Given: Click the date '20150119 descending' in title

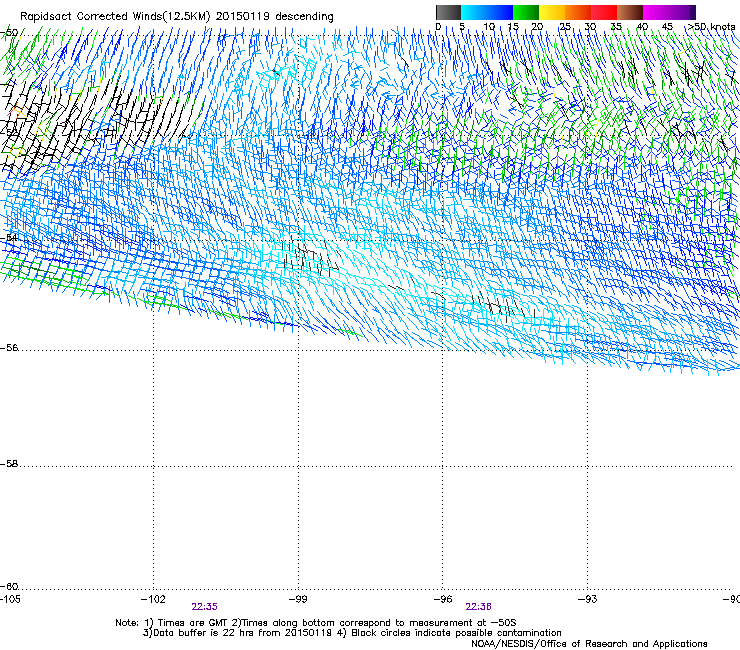Looking at the screenshot, I should pyautogui.click(x=275, y=17).
